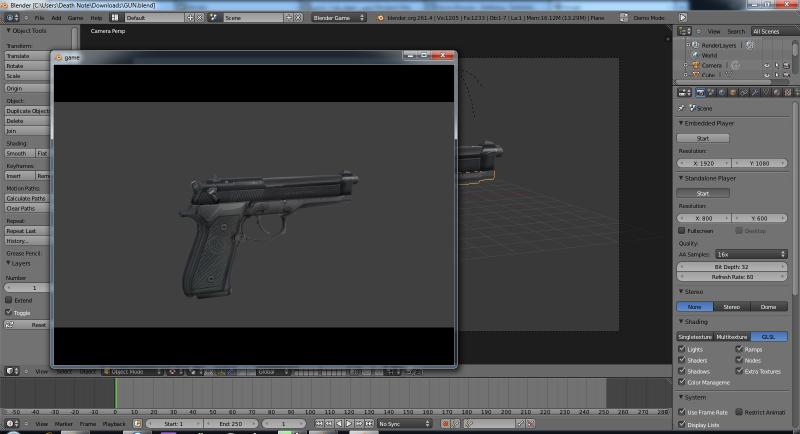Viewport: 800px width, 434px height.
Task: Jump to the first frame in timeline
Action: (319, 423)
